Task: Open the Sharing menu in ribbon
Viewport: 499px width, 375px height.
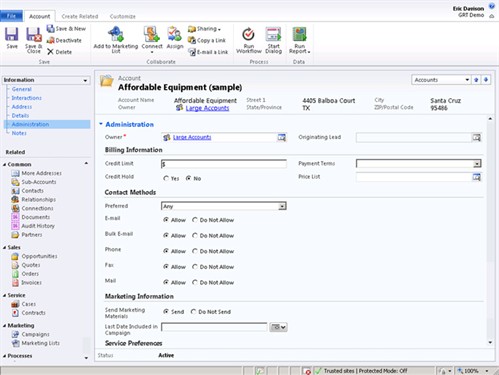Action: pos(204,29)
